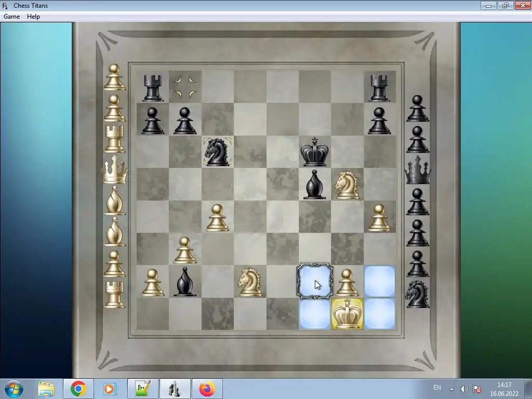Screen dimensions: 532x399
Task: Click the black king on f6
Action: click(314, 152)
